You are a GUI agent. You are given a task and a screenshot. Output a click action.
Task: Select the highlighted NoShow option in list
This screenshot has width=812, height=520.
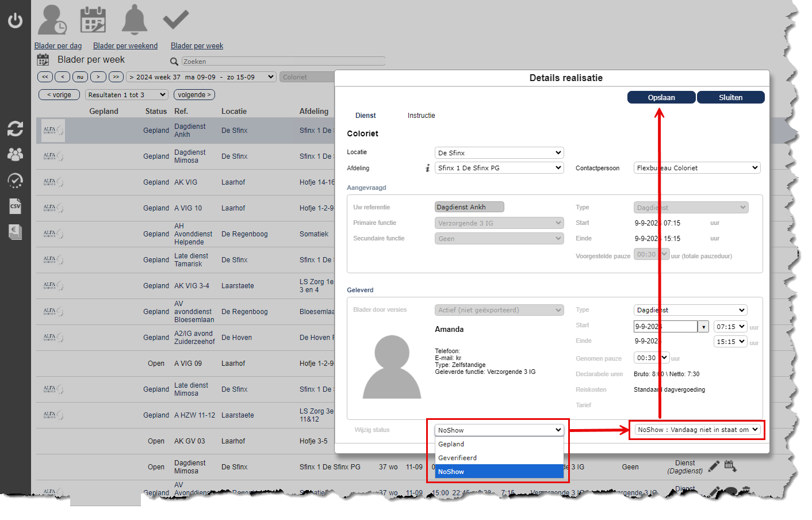pos(499,472)
